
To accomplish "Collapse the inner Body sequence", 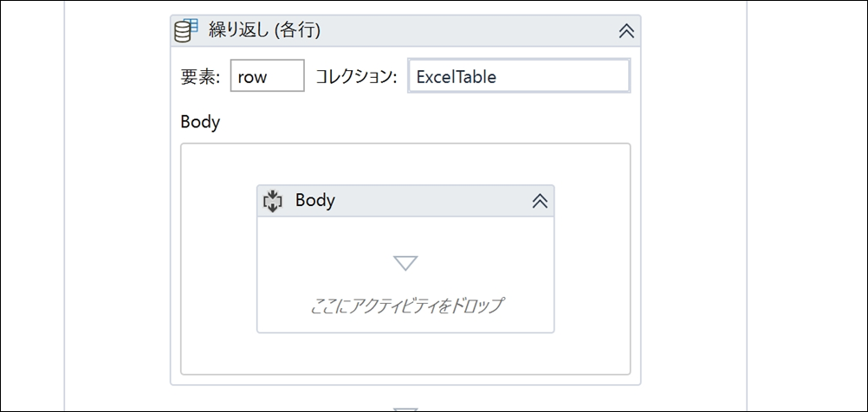I will [540, 201].
